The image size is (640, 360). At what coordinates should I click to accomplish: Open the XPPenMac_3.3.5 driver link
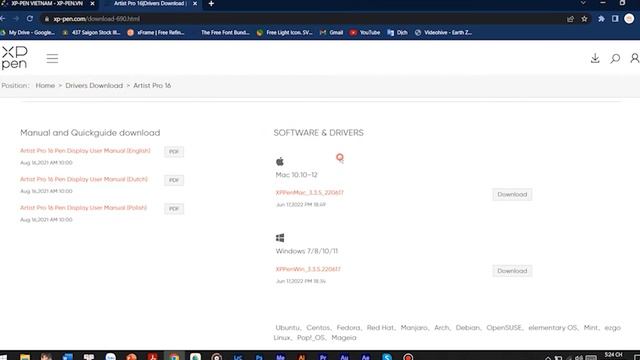pos(309,193)
